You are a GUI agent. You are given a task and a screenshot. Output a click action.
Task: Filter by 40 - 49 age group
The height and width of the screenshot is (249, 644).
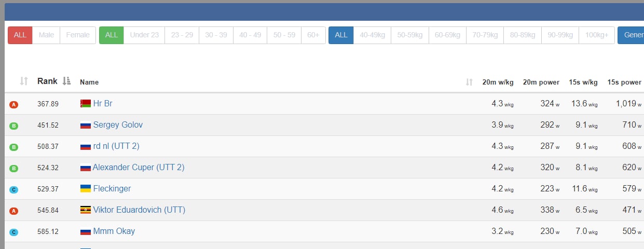(x=250, y=35)
